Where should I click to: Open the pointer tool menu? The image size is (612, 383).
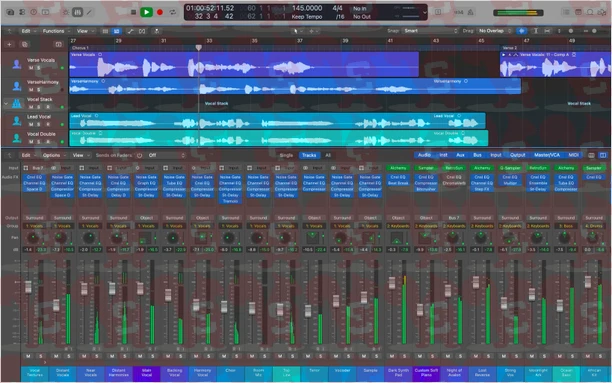pyautogui.click(x=297, y=31)
